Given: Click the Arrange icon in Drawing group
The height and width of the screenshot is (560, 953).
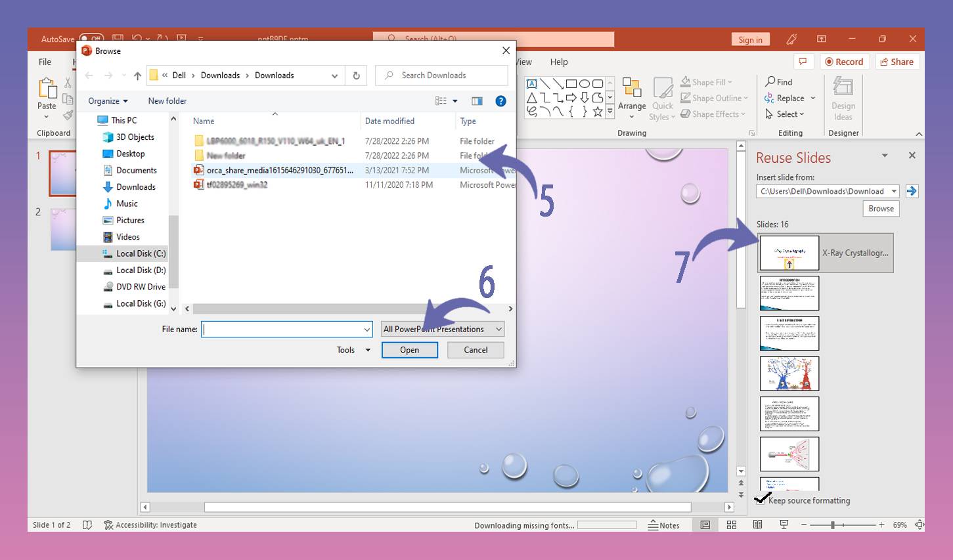Looking at the screenshot, I should pyautogui.click(x=632, y=89).
